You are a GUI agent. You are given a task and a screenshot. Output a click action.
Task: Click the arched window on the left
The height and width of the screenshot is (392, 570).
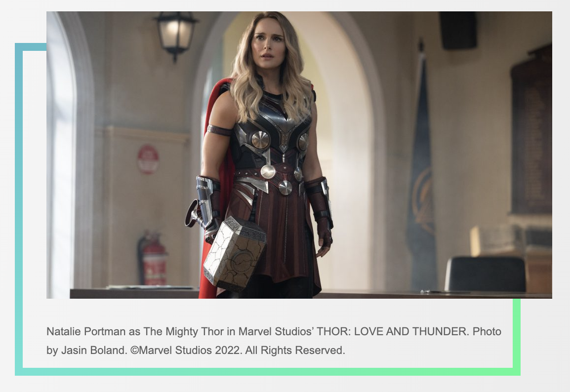pyautogui.click(x=62, y=156)
